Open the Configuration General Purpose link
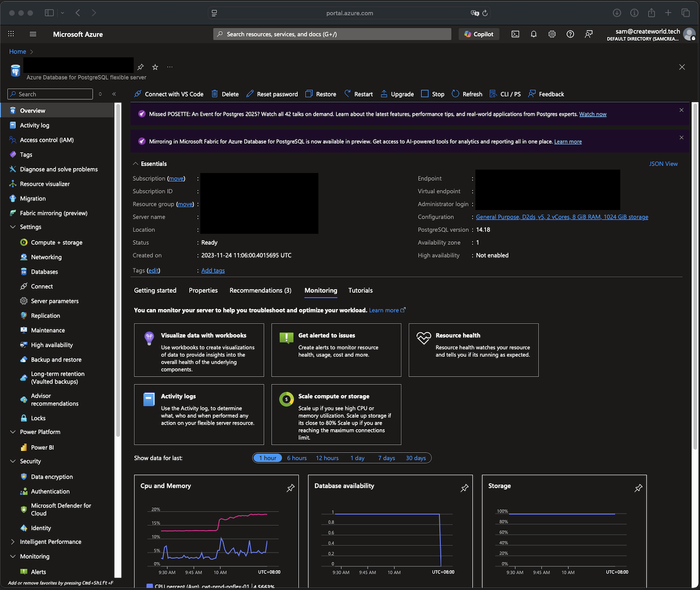This screenshot has width=700, height=590. tap(562, 217)
